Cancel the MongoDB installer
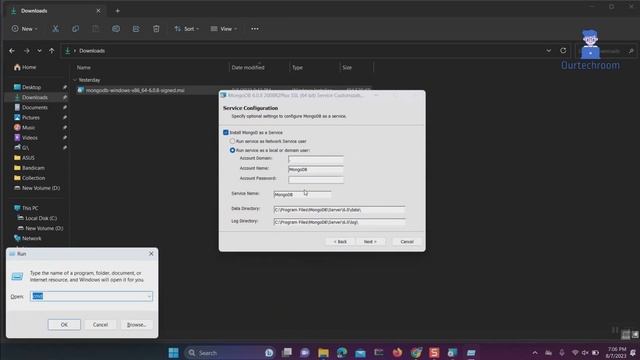The width and height of the screenshot is (640, 360). (x=407, y=242)
